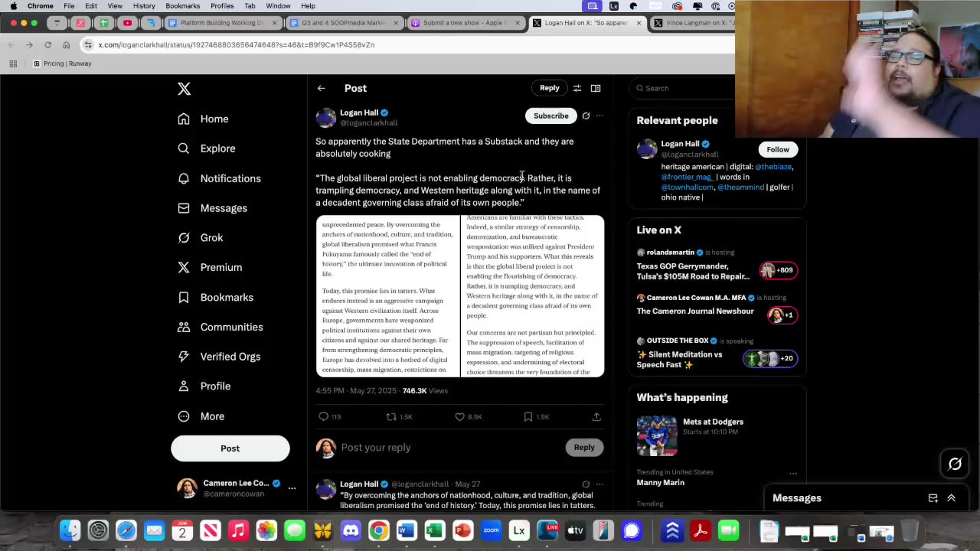Follow Logan Hall in Relevant people
The image size is (980, 551).
point(778,149)
